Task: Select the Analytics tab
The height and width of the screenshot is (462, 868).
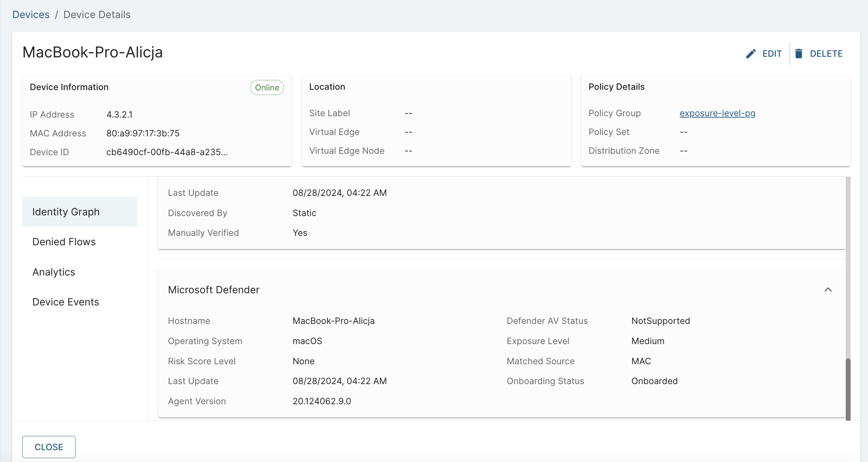Action: [54, 272]
